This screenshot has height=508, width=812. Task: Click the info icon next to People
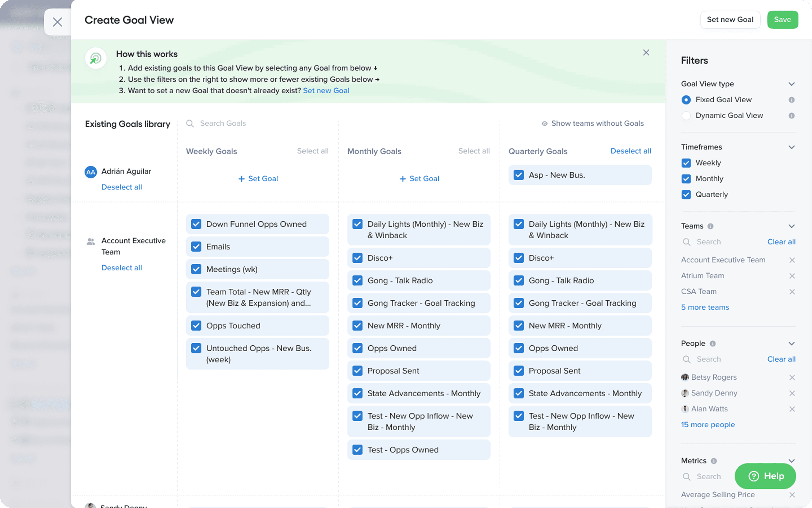[712, 343]
